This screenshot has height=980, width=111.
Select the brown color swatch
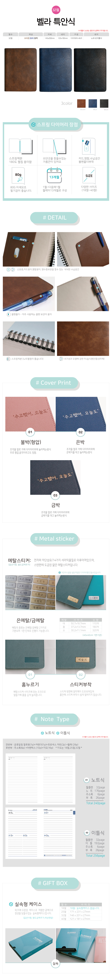[81, 103]
